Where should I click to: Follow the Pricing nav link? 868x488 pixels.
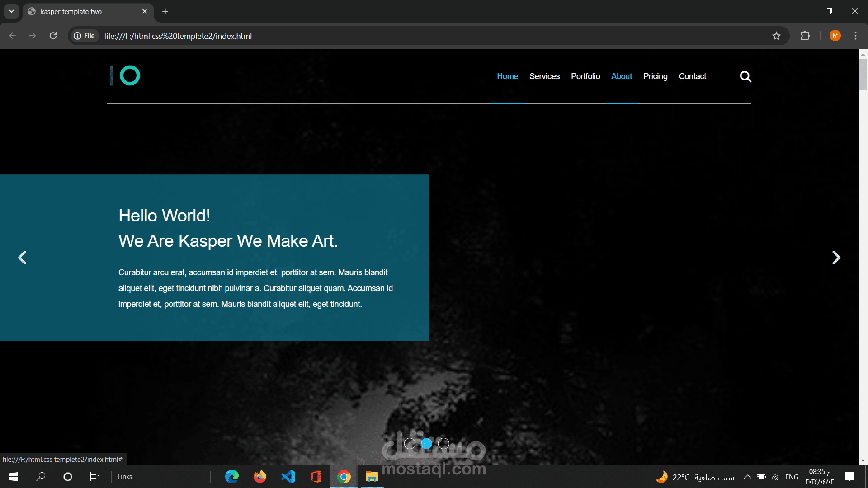click(655, 76)
